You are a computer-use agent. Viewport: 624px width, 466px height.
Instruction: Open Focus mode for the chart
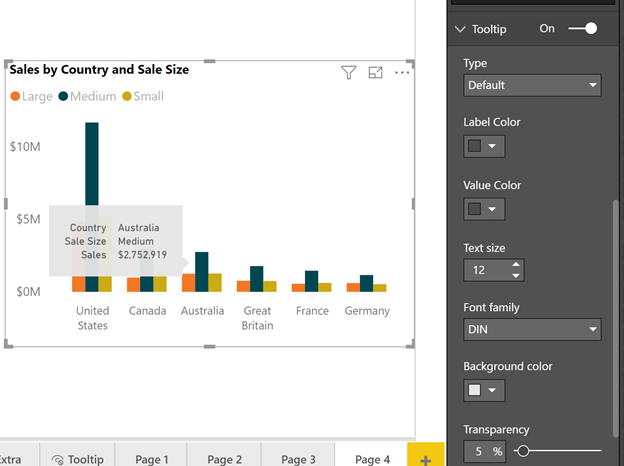(x=376, y=72)
